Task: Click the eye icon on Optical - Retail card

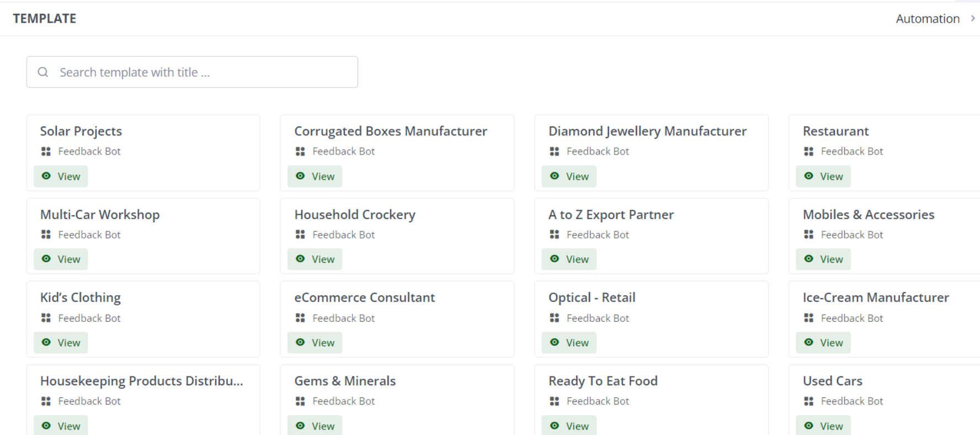Action: click(555, 342)
